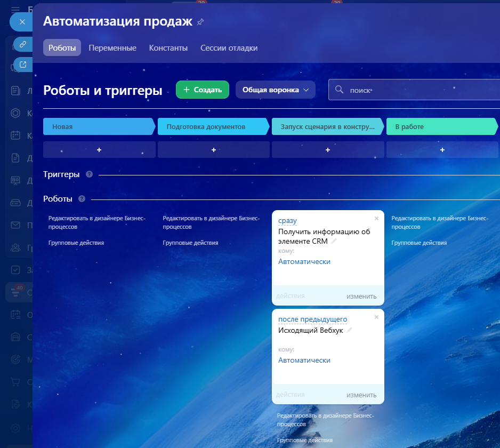
Task: Open the Общая воронка dropdown
Action: pyautogui.click(x=275, y=90)
